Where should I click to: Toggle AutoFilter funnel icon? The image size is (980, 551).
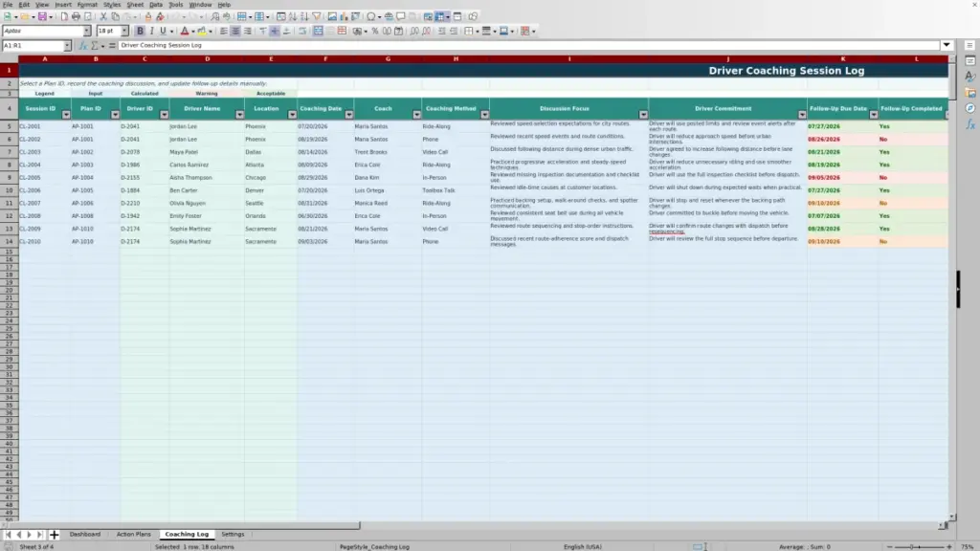click(x=316, y=16)
